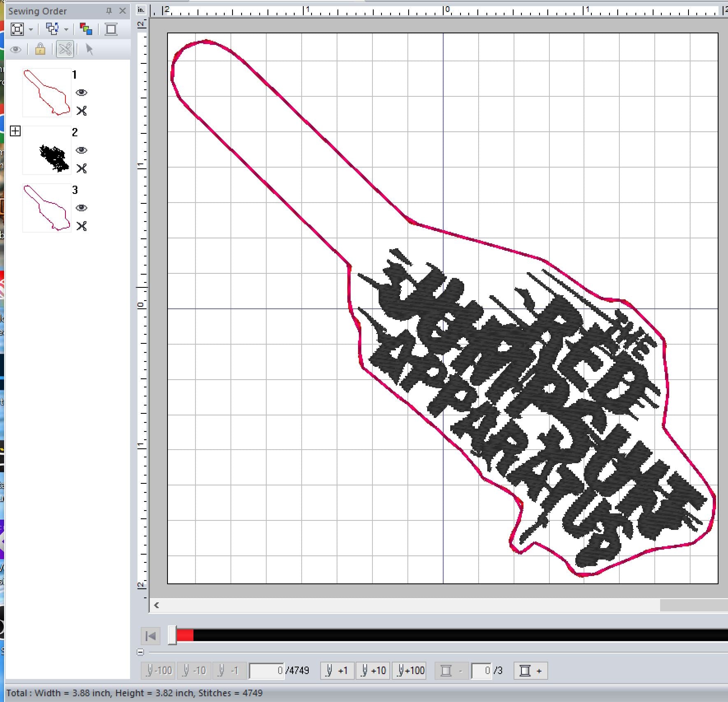This screenshot has height=702, width=728.
Task: Hide sewing step 2 via eye icon
Action: [81, 150]
